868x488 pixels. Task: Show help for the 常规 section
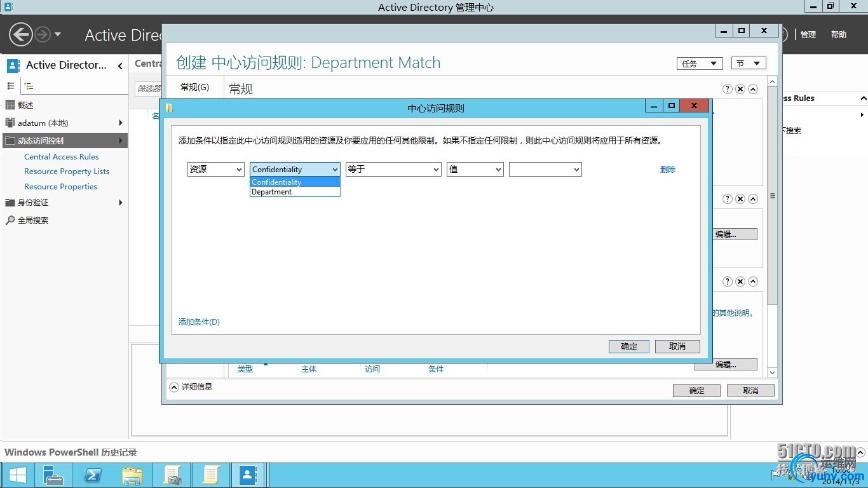coord(728,89)
